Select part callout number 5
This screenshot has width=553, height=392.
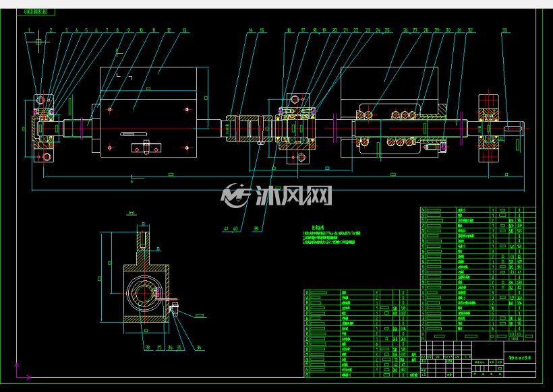(x=86, y=30)
